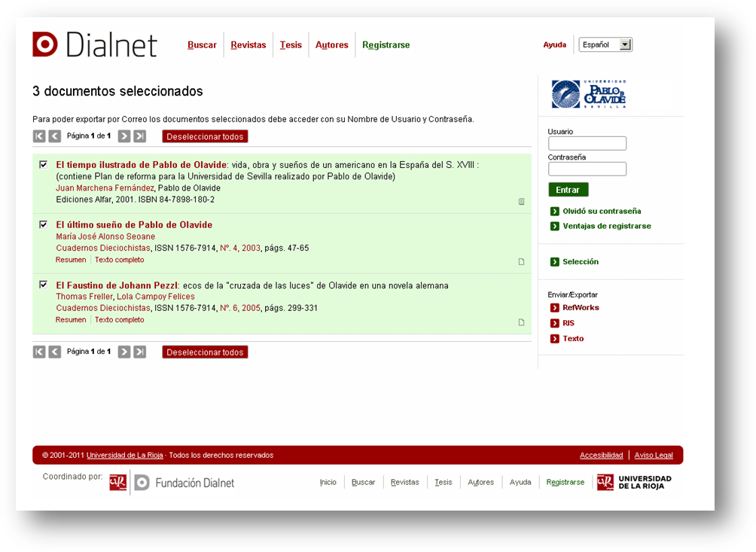Go to previous page, bottom pagination
Viewport: 756px width, 552px height.
(x=55, y=352)
